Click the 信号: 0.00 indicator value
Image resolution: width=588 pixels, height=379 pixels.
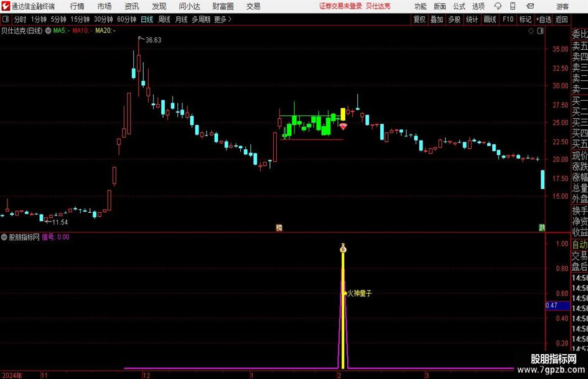coord(55,236)
